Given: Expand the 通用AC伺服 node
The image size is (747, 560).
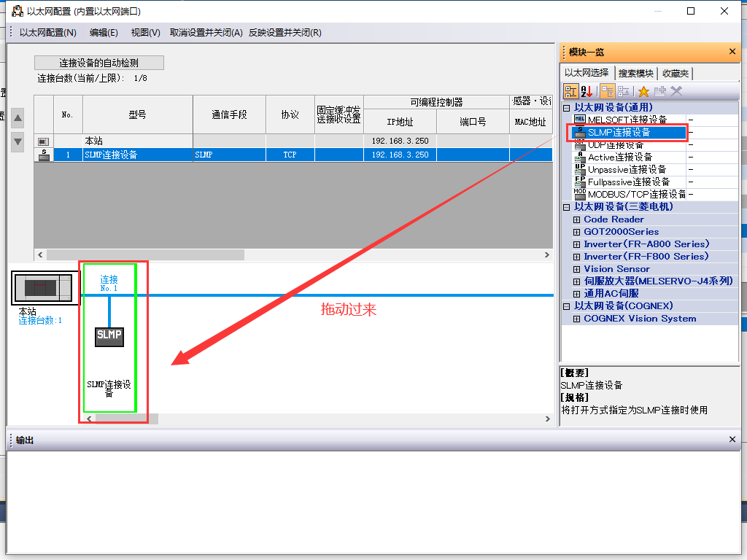Looking at the screenshot, I should coord(576,294).
